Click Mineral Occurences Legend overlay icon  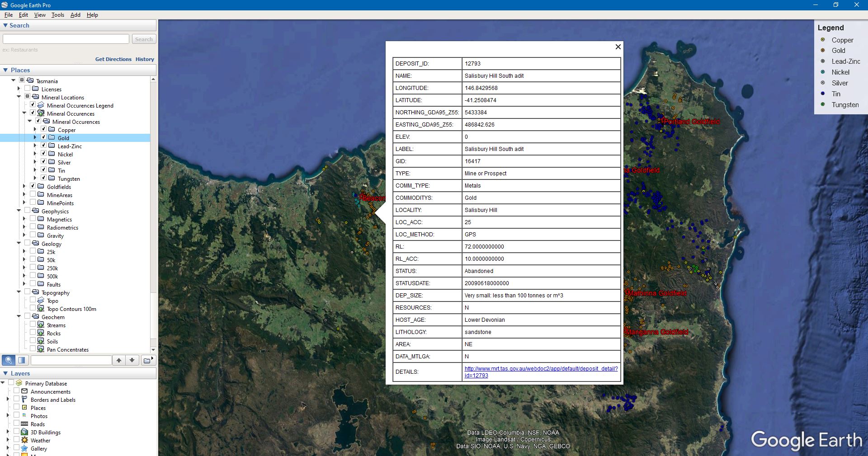click(41, 105)
